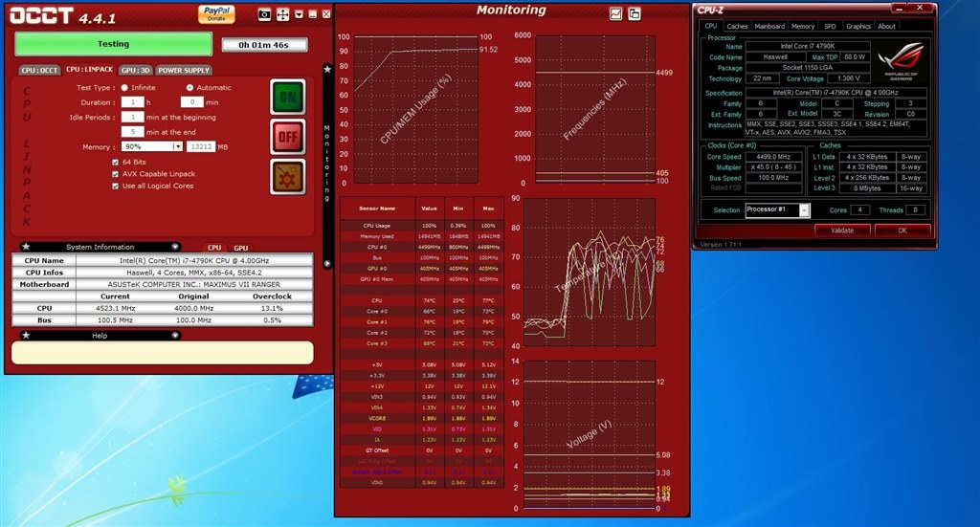The image size is (980, 527).
Task: Switch to the GPU:3D test tab
Action: tap(135, 70)
